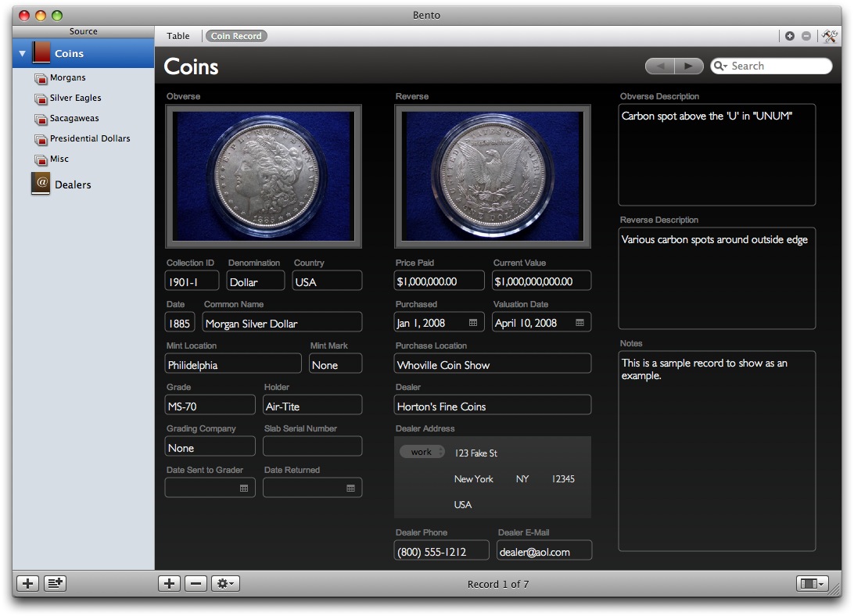854x616 pixels.
Task: Click the empty Slab Serial Number field
Action: tap(313, 446)
